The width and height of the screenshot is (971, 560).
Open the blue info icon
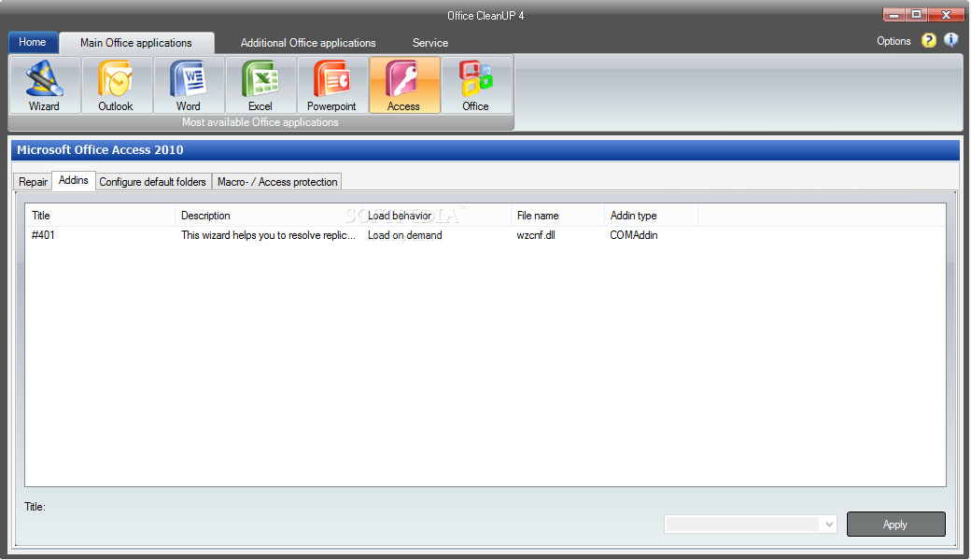pyautogui.click(x=950, y=40)
